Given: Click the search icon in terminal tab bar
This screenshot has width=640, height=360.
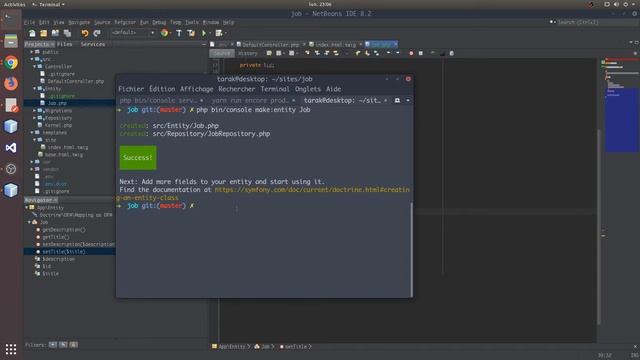Looking at the screenshot, I should [x=397, y=100].
